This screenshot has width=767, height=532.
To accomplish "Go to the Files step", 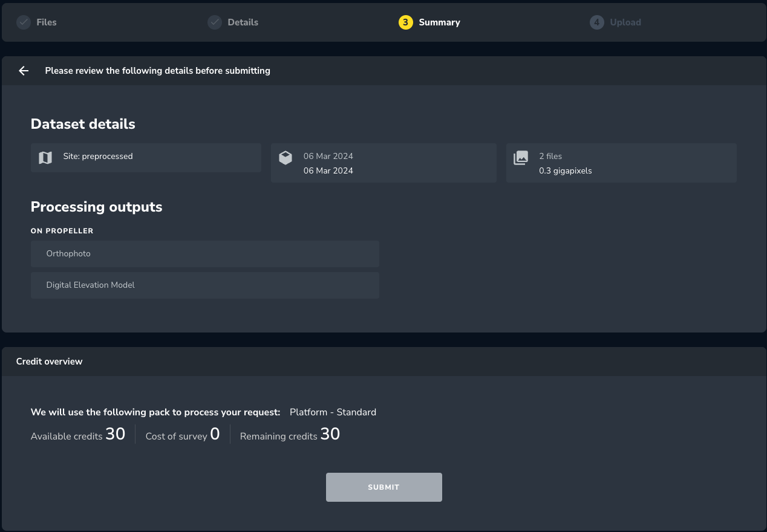I will pos(47,22).
